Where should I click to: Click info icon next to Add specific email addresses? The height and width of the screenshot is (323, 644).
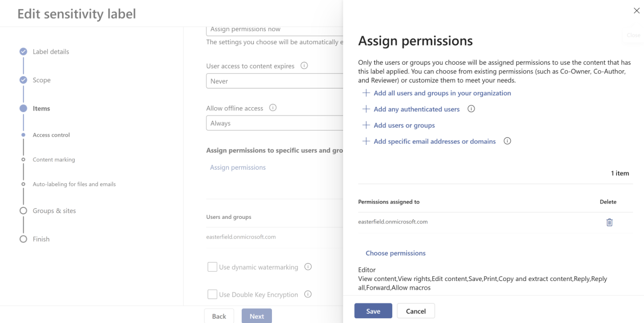pyautogui.click(x=507, y=141)
